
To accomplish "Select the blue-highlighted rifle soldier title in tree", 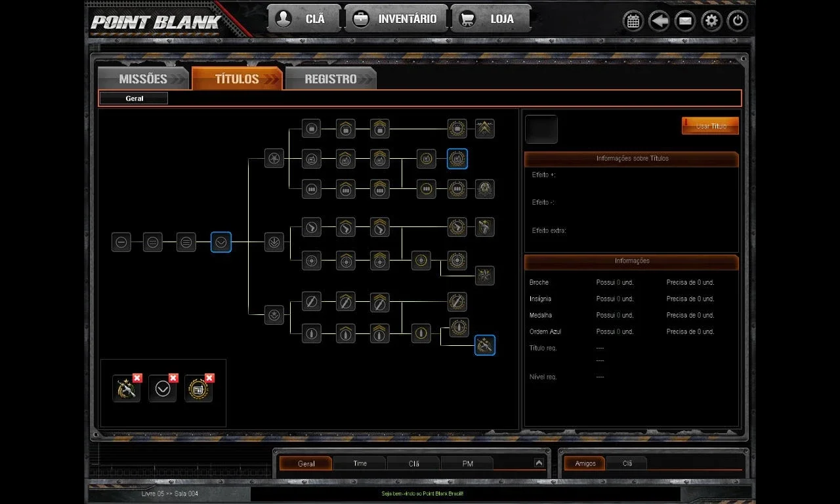I will (x=485, y=345).
